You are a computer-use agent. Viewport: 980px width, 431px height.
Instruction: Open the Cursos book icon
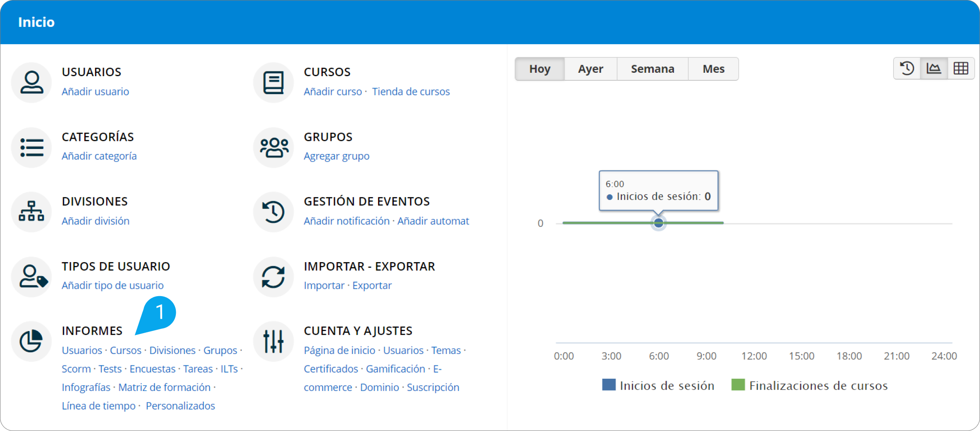point(273,83)
